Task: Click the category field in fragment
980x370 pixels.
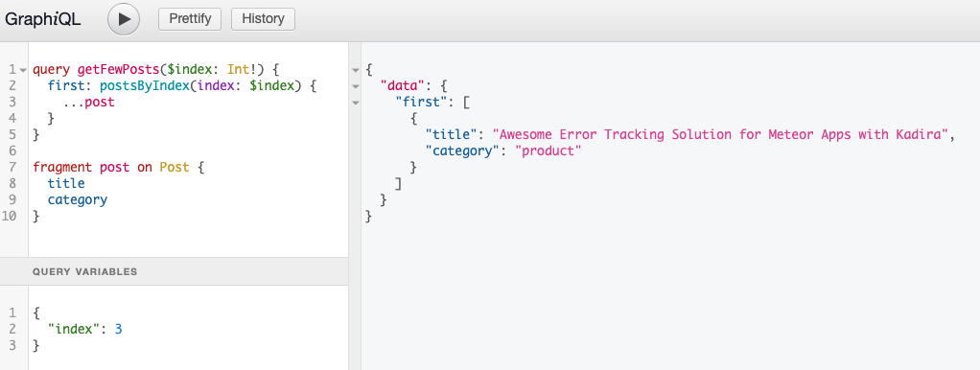Action: pos(78,199)
